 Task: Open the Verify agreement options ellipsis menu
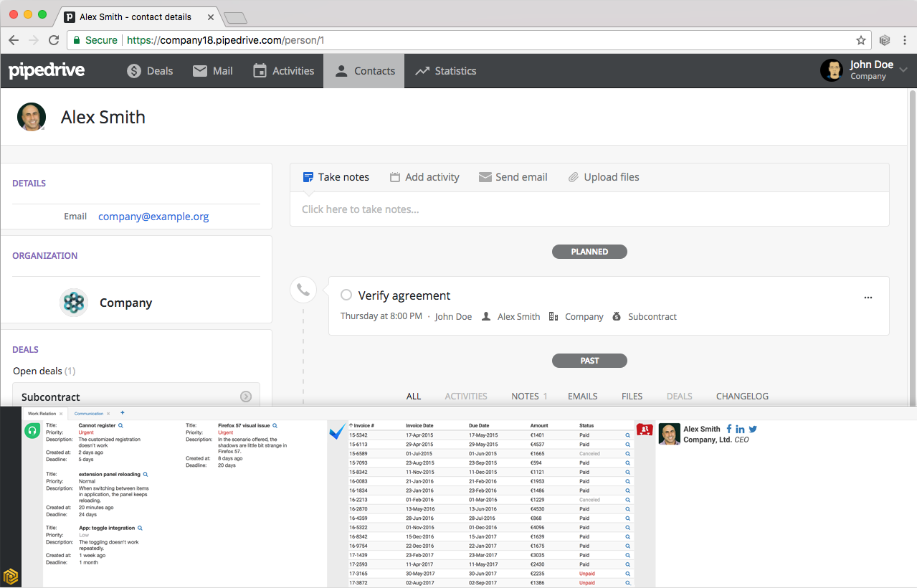pos(868,297)
